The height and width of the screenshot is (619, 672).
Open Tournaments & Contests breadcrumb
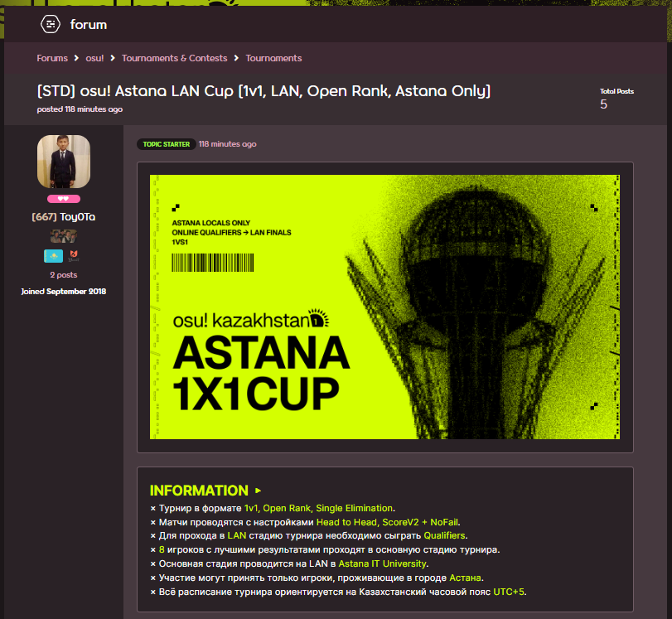coord(175,58)
